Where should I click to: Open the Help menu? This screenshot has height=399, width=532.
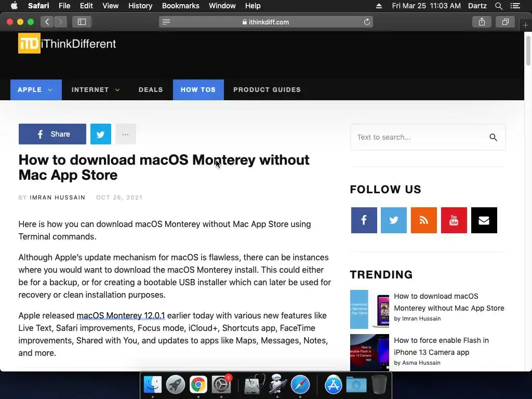pos(253,6)
